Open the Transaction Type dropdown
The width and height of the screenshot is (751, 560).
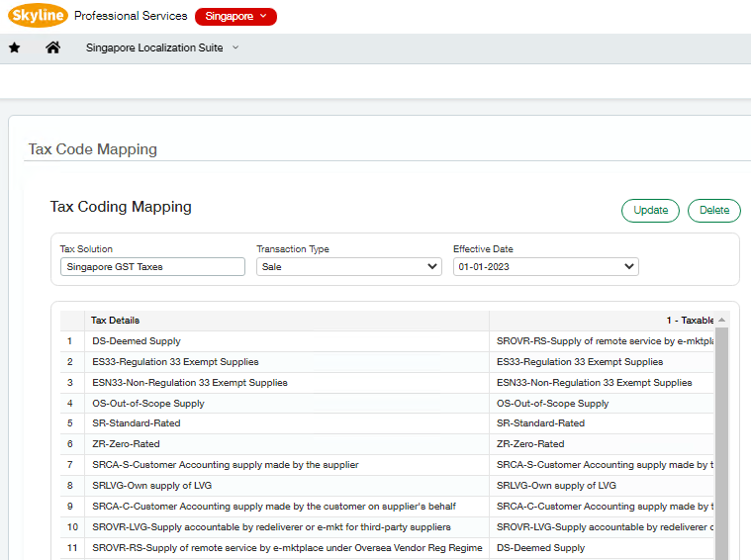click(x=348, y=266)
